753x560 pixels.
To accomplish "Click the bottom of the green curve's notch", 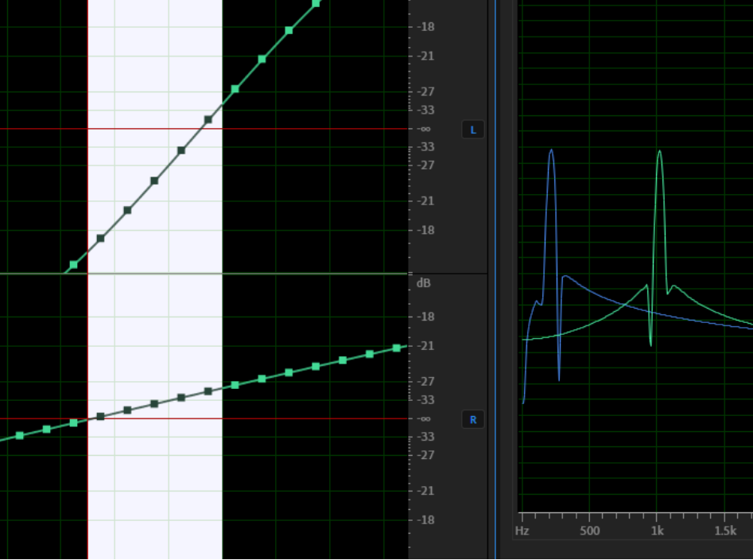I will point(650,345).
